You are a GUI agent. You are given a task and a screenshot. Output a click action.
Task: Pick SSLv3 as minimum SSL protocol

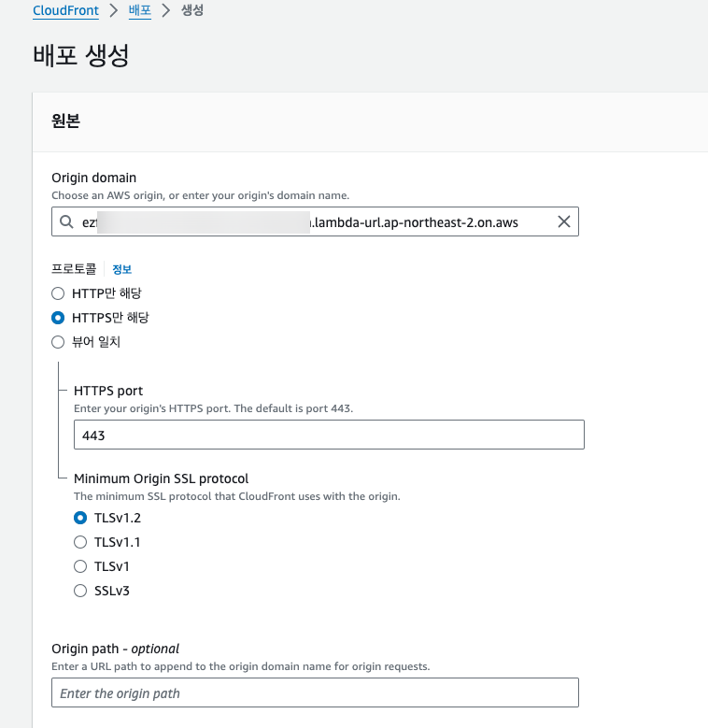[x=80, y=591]
